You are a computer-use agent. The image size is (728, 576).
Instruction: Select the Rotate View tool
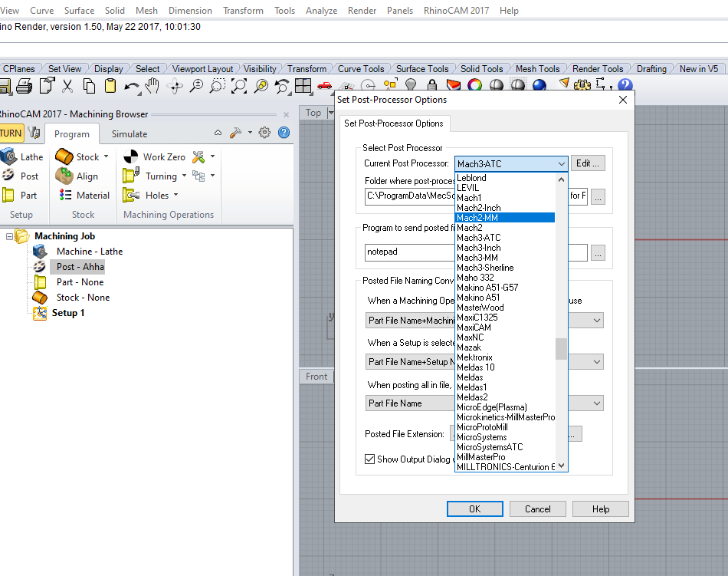(x=175, y=87)
